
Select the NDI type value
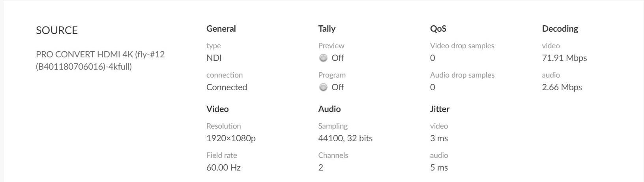[x=214, y=58]
